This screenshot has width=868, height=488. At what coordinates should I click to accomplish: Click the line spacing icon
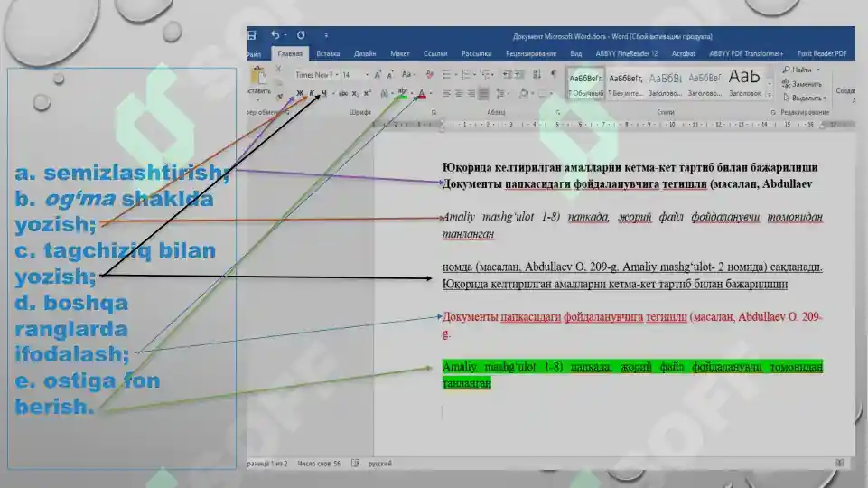point(499,94)
